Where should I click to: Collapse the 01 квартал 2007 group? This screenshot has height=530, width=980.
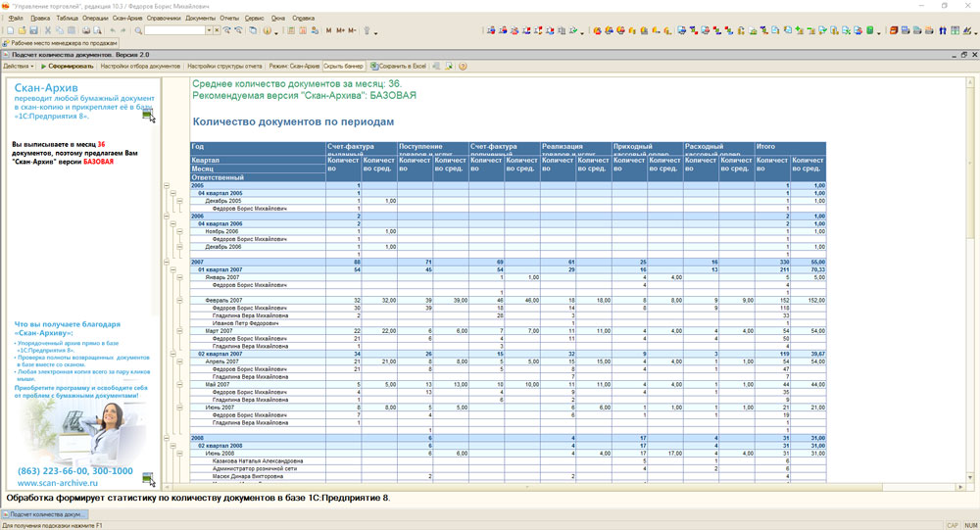[x=172, y=269]
